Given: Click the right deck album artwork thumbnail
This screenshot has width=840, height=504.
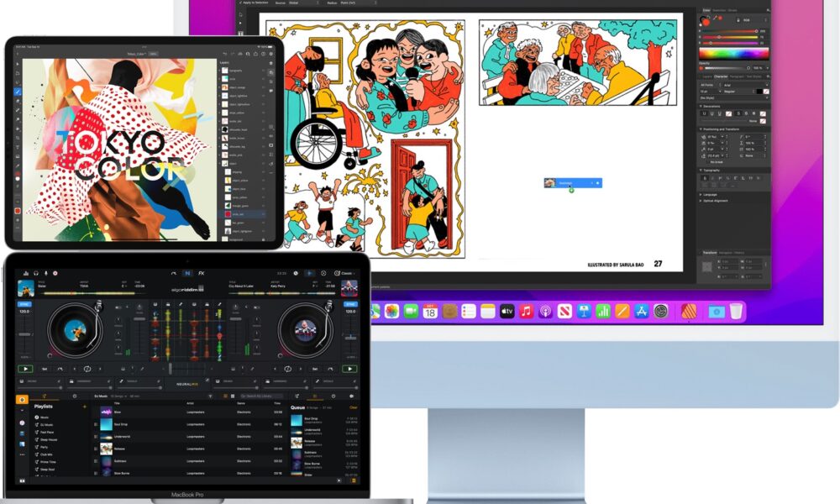Looking at the screenshot, I should 349,288.
